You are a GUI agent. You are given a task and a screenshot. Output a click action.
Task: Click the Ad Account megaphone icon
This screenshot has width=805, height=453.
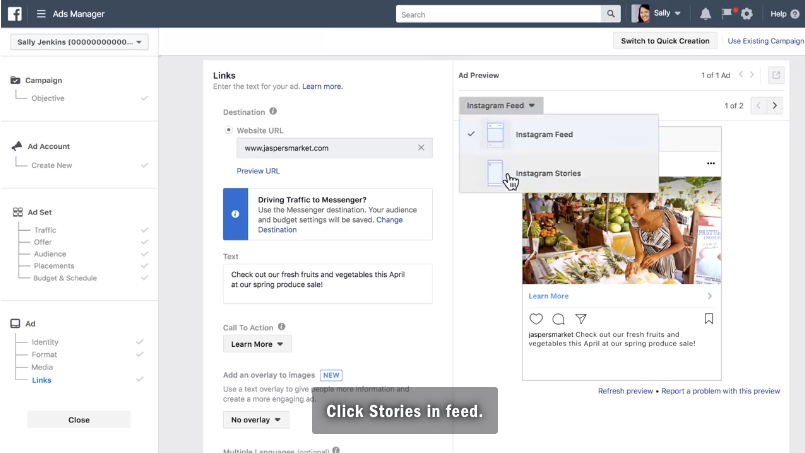(x=16, y=146)
